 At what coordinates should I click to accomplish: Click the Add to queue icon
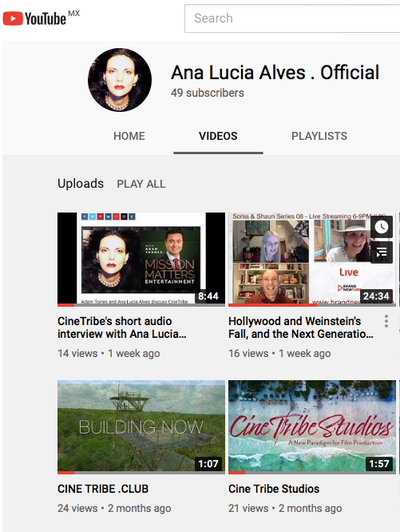pos(382,252)
